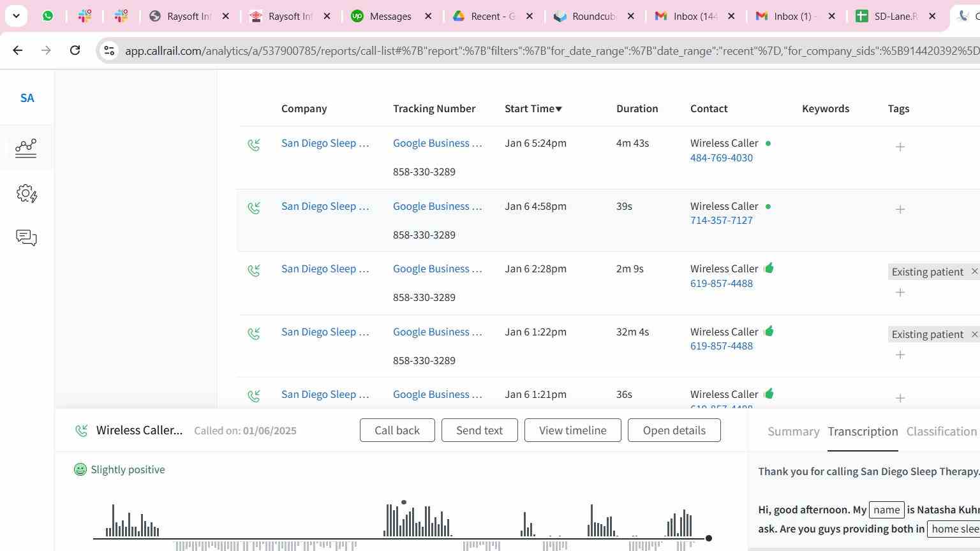Image resolution: width=980 pixels, height=551 pixels.
Task: Open the settings gear with lightning icon
Action: click(27, 194)
